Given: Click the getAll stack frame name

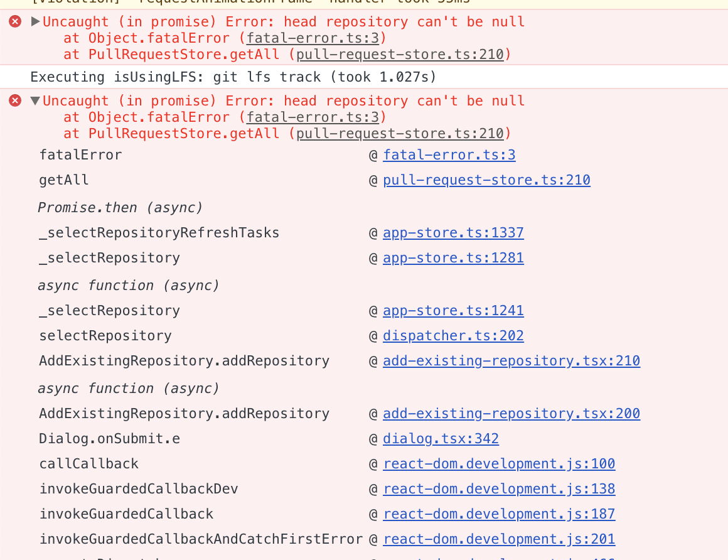Looking at the screenshot, I should (x=63, y=180).
